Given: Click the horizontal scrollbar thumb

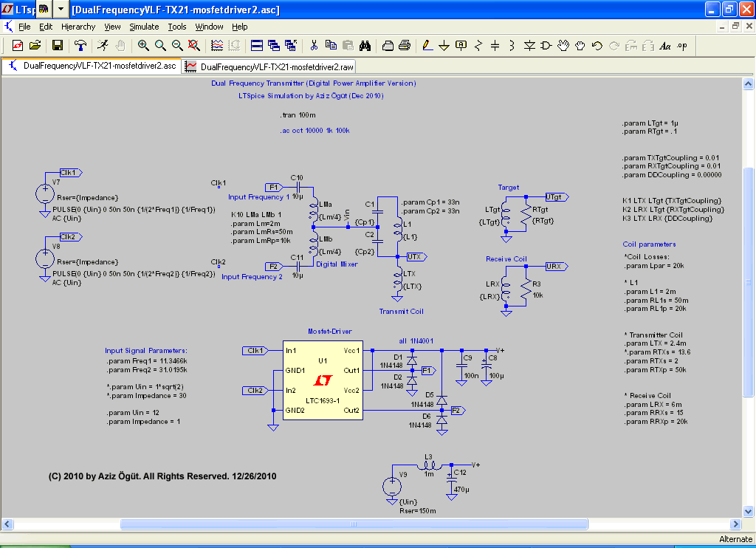Looking at the screenshot, I should click(354, 524).
